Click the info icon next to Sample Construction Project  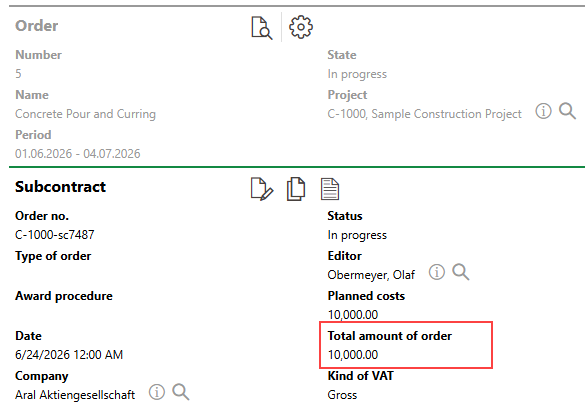[543, 111]
